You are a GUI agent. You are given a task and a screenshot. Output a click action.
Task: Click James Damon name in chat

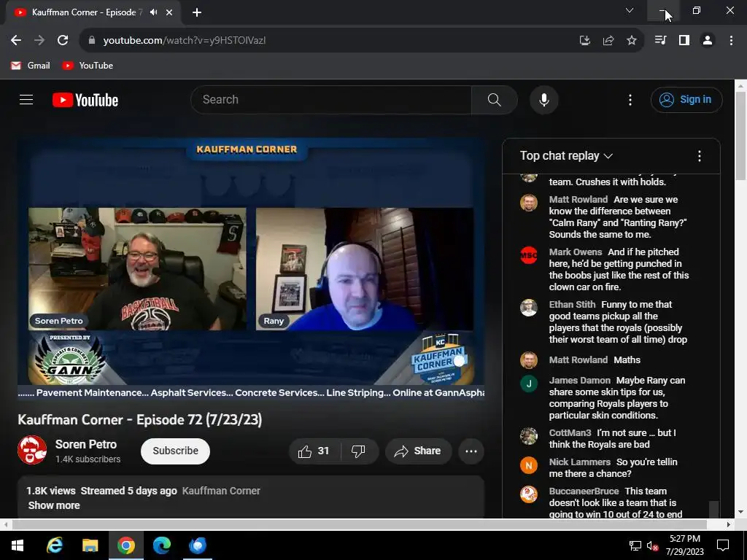tap(579, 381)
